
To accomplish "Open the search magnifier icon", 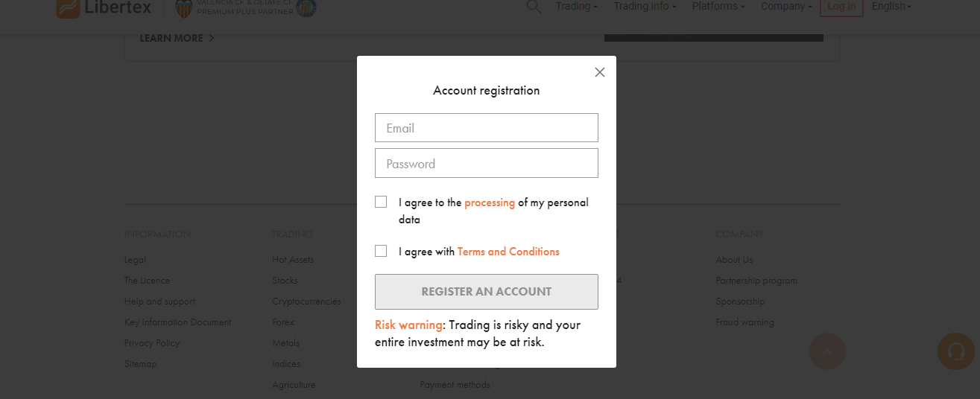I will click(x=534, y=7).
